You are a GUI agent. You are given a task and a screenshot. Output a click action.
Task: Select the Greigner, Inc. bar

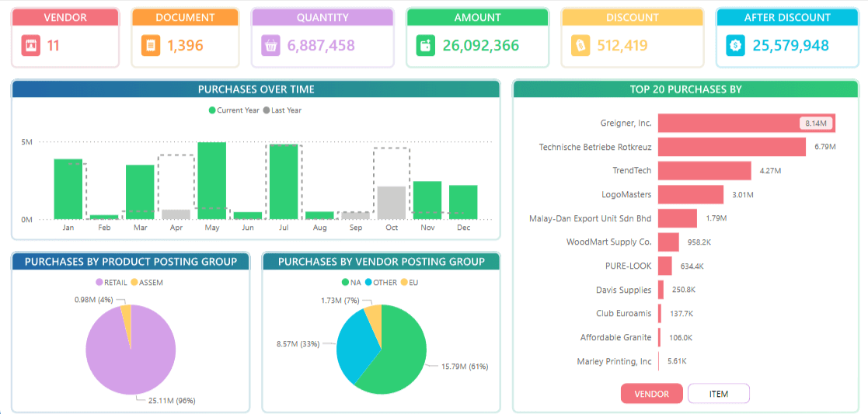[746, 124]
